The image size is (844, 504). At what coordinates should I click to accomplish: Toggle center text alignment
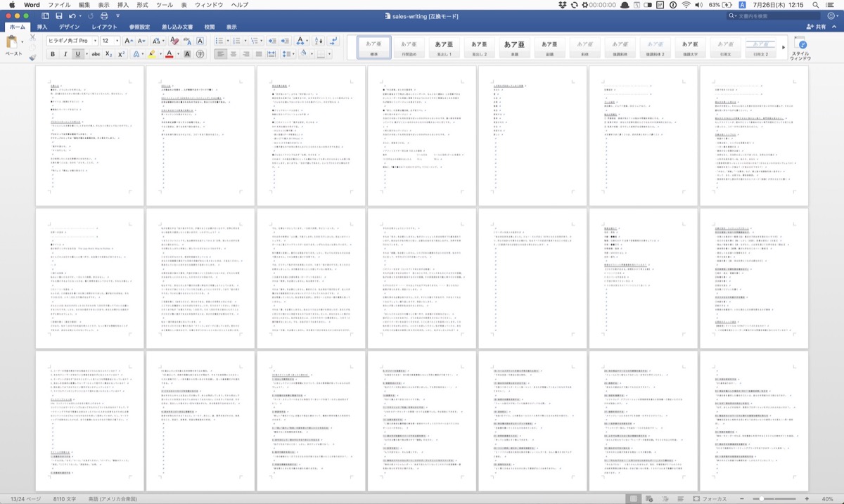[234, 54]
